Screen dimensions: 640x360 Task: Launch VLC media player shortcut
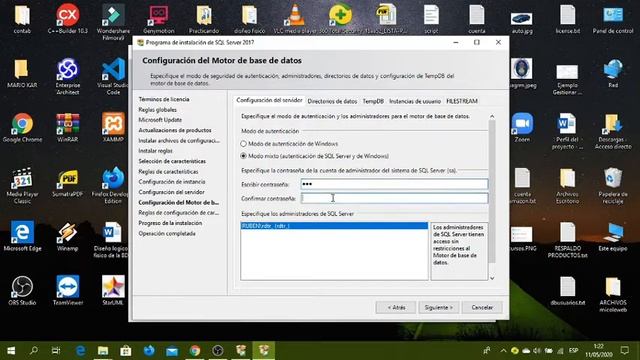(295, 18)
